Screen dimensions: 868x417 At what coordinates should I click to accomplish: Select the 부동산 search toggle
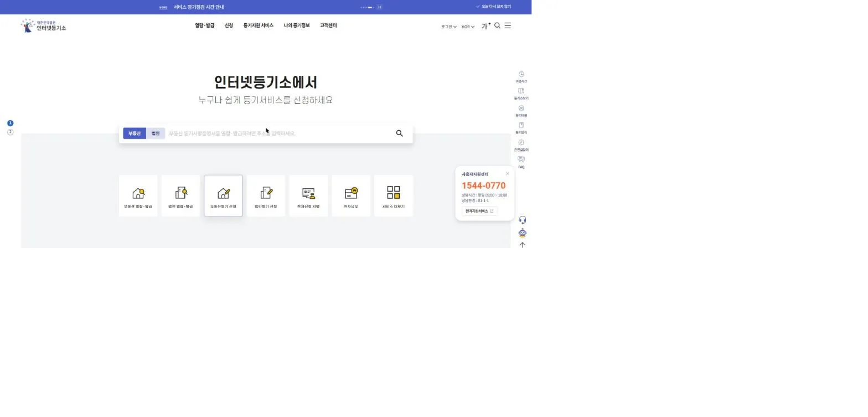pos(135,133)
